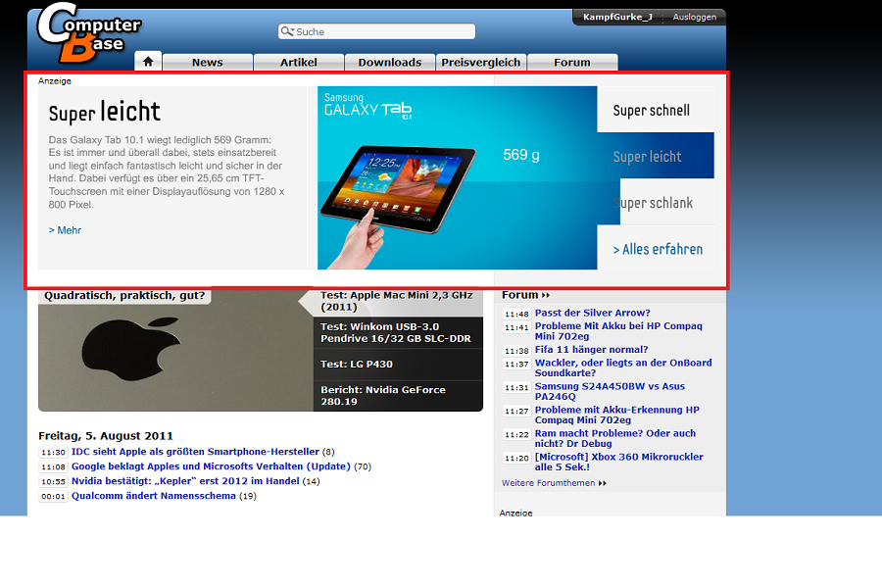Open Test: Apple Mac Mini 2,3 GHz

click(397, 301)
